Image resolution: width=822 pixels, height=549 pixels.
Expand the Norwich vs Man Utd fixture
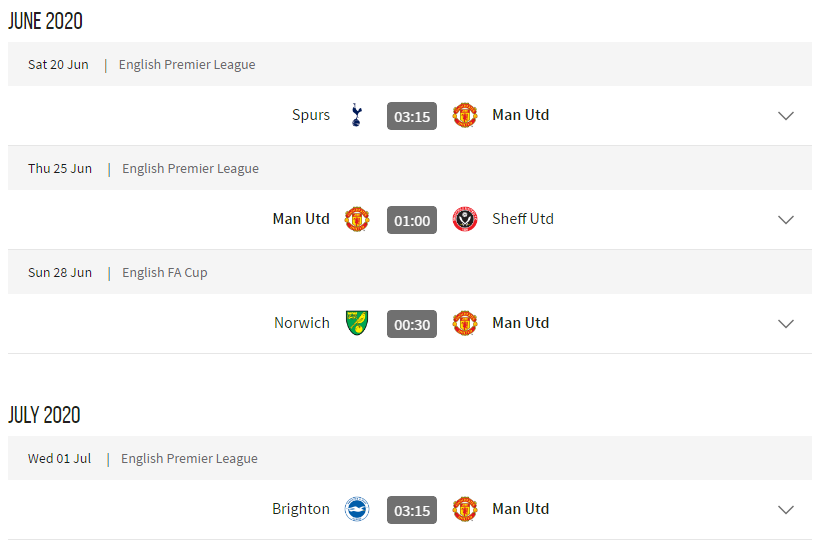click(786, 324)
